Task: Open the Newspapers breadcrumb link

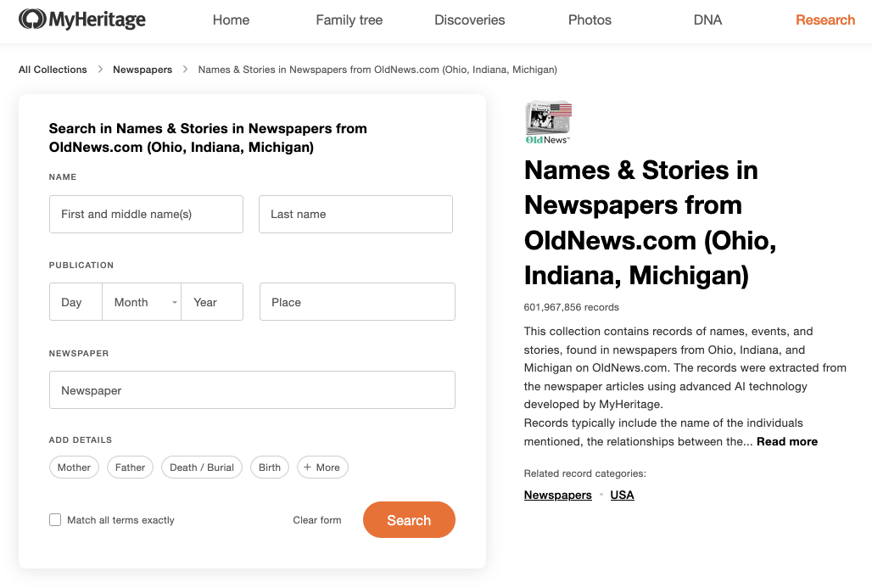Action: click(x=142, y=69)
